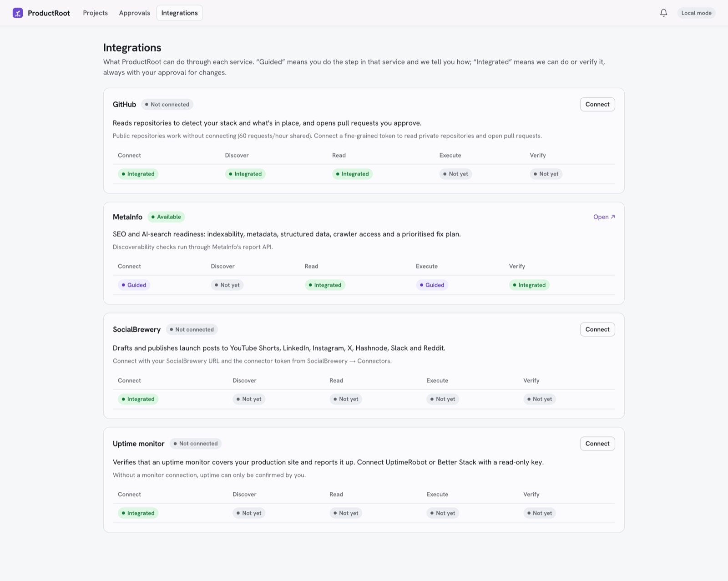Click MetaInfo's Execute Guided pill
This screenshot has width=728, height=581.
click(432, 285)
